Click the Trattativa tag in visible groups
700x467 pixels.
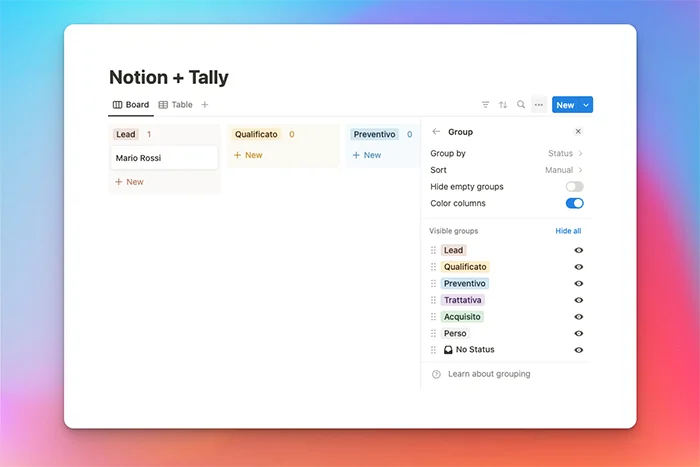[462, 300]
